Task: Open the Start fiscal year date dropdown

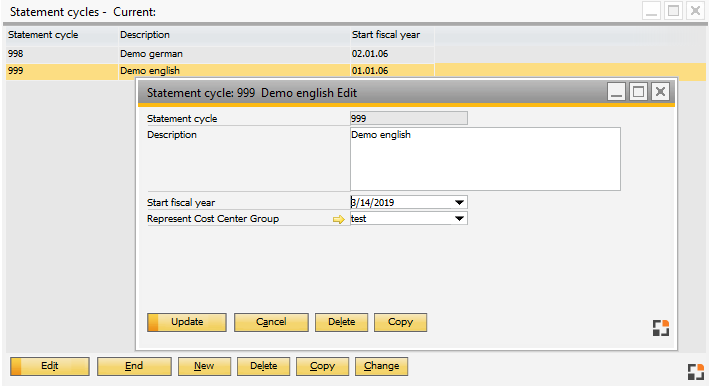Action: pos(459,202)
